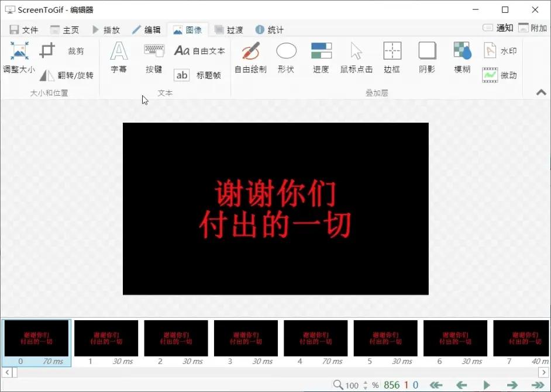Screen dimensions: 551x392
Task: Select frame 5 thumbnail
Action: tap(385, 343)
